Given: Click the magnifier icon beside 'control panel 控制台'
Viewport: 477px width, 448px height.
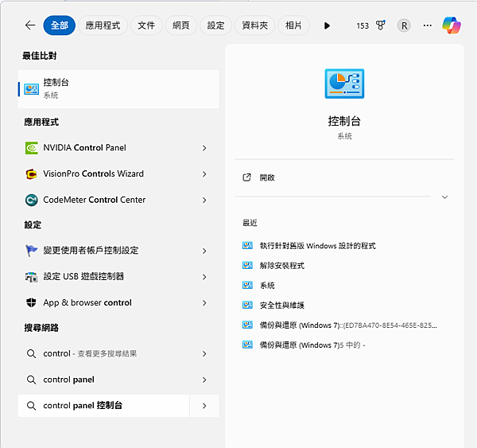Looking at the screenshot, I should [x=31, y=406].
